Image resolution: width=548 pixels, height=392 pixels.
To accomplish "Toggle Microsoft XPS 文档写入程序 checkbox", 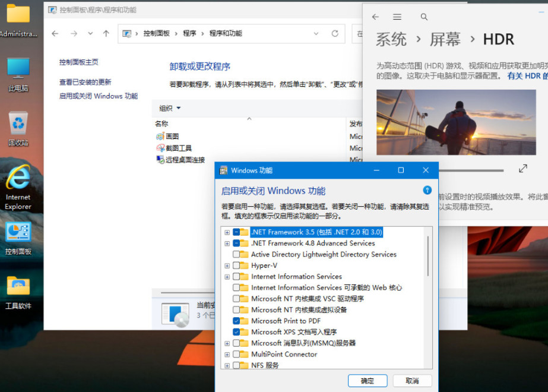I will [x=237, y=332].
